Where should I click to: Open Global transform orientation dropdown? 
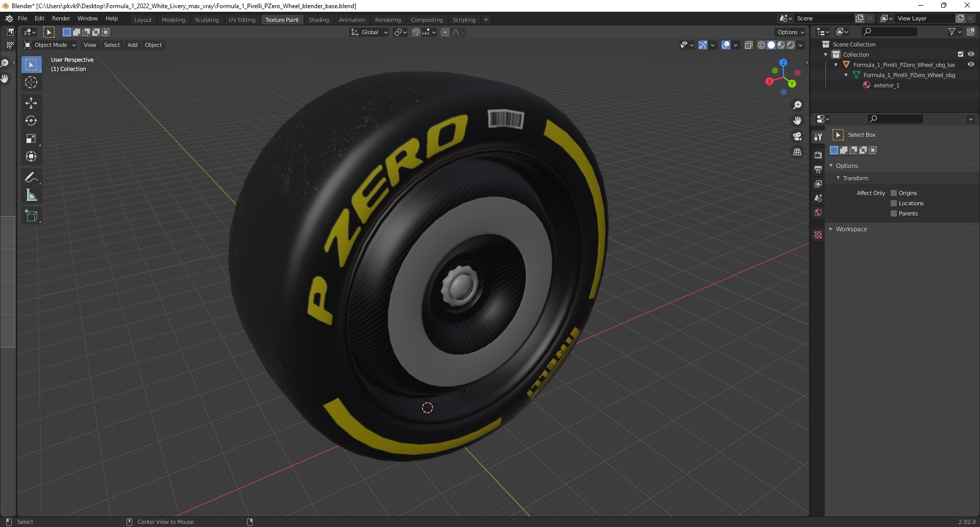(x=369, y=32)
